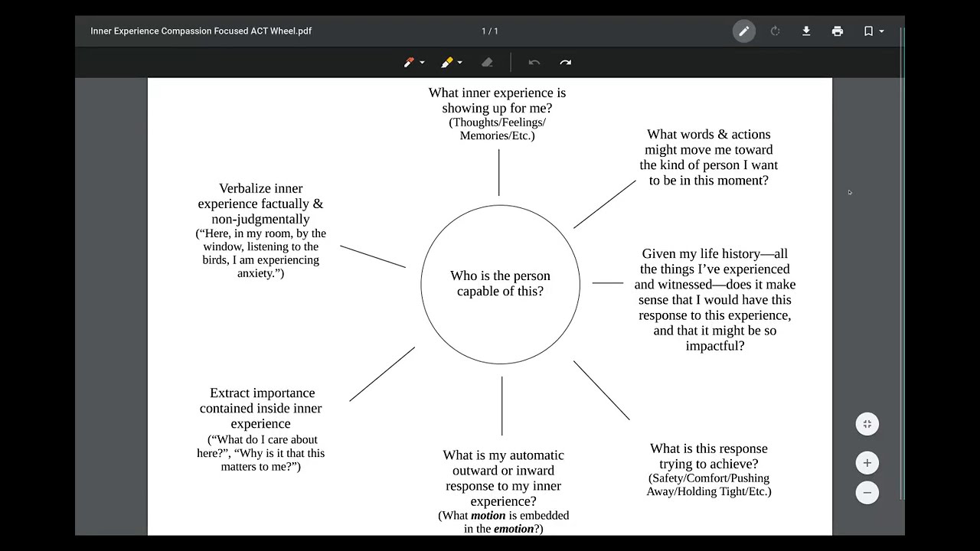
Task: Click the rotate page icon
Action: coord(775,31)
